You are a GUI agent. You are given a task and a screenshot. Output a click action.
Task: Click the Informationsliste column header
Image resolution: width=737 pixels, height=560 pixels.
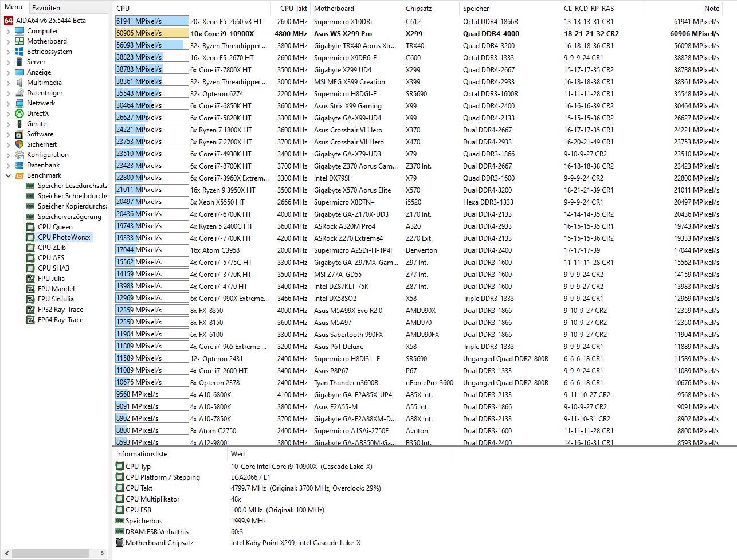point(170,454)
